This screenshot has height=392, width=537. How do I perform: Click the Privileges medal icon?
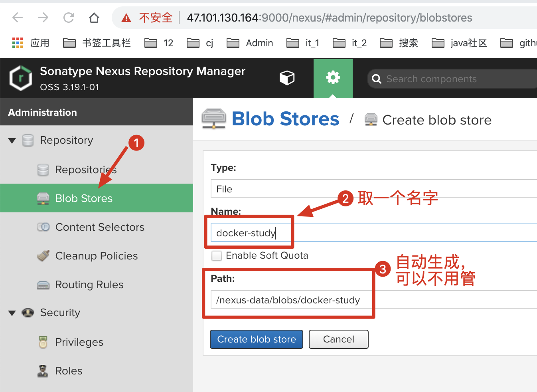(x=43, y=342)
